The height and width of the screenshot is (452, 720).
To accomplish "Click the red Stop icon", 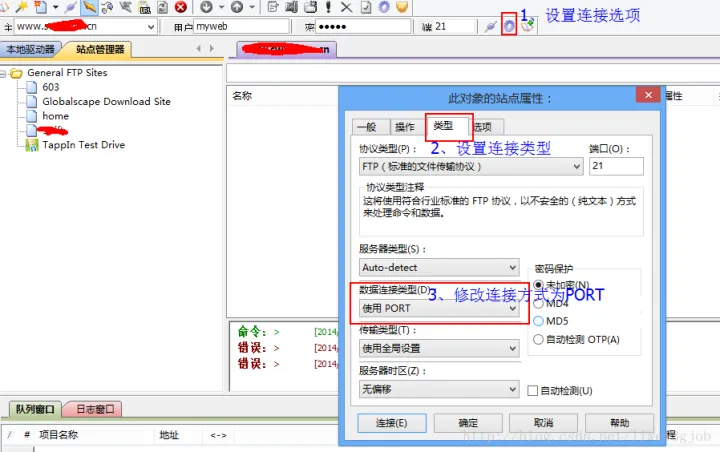I will [x=181, y=7].
